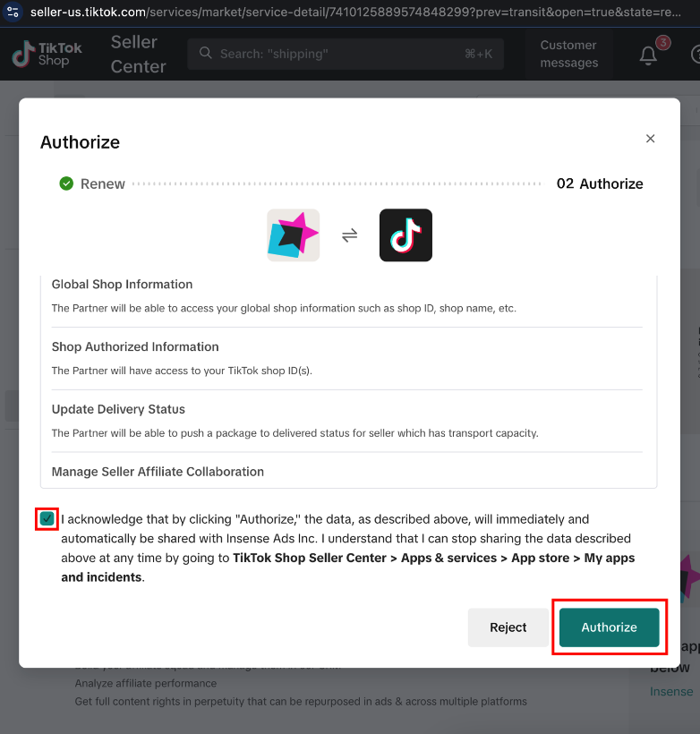Viewport: 700px width, 734px height.
Task: Click "Analyze affiliate performance" text behind dialog
Action: pos(146,684)
